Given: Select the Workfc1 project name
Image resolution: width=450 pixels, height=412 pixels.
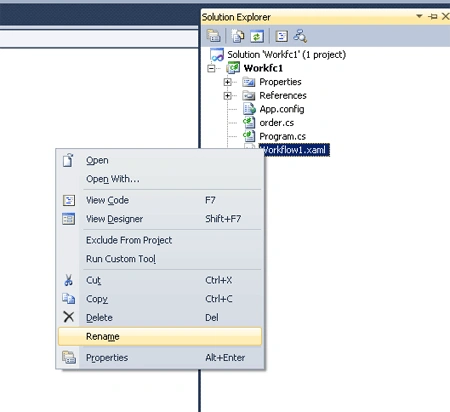Looking at the screenshot, I should [263, 68].
